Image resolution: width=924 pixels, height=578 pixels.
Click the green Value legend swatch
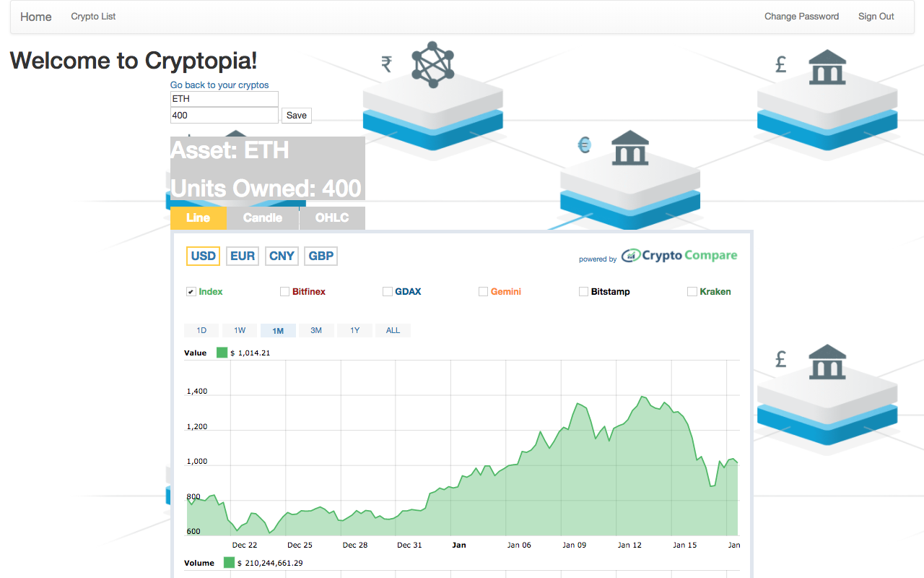point(222,353)
